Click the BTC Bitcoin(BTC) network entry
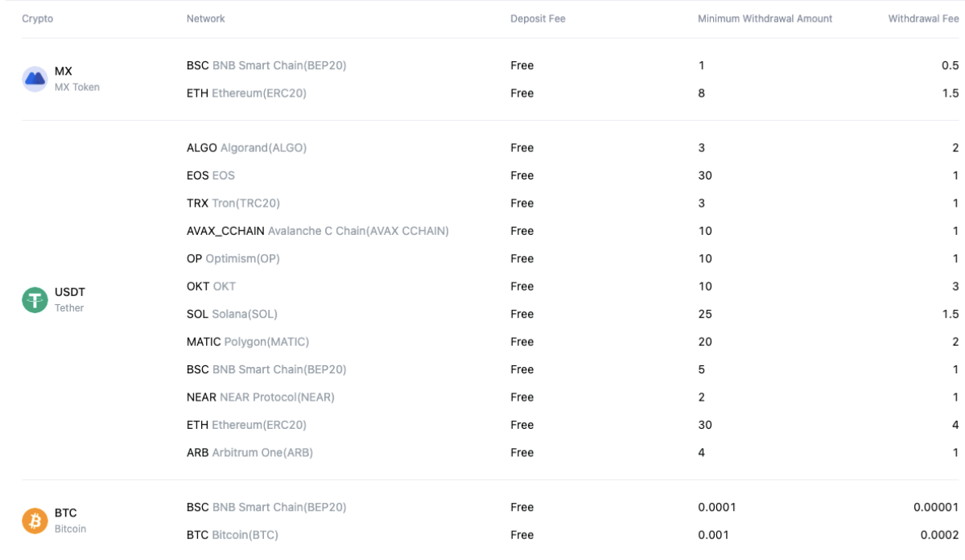Viewport: 965px width, 560px height. coord(232,535)
